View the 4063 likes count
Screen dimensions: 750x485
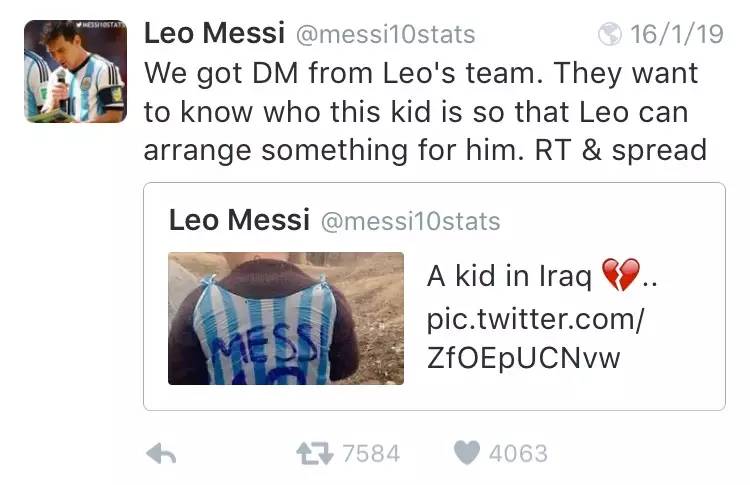coord(518,453)
